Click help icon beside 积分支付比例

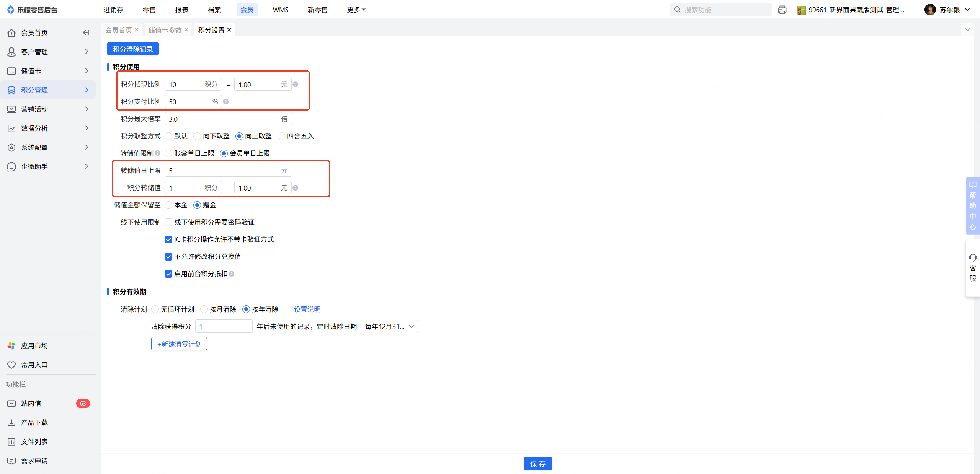226,102
